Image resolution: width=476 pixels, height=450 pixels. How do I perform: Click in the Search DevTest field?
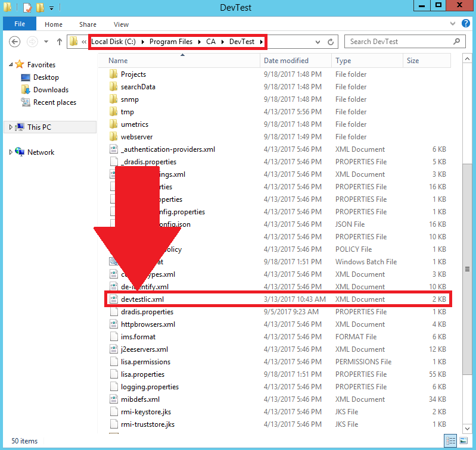pyautogui.click(x=405, y=42)
